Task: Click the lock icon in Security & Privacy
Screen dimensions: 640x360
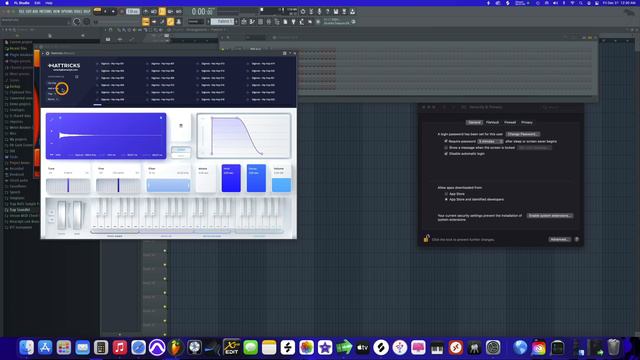Action: [x=426, y=238]
